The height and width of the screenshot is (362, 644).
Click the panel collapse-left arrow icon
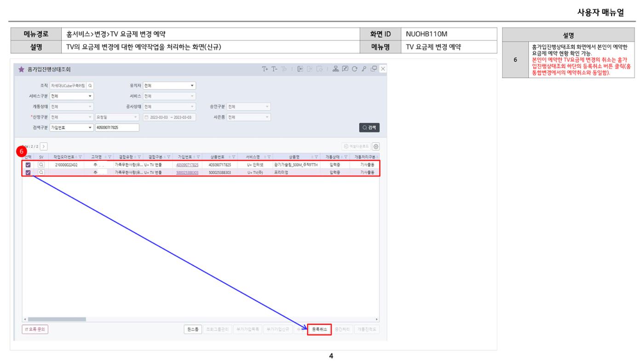(x=301, y=69)
